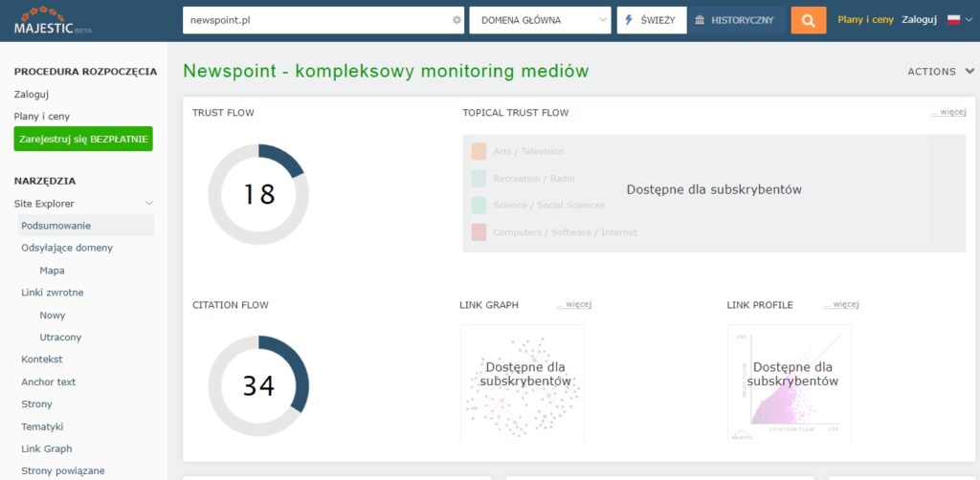This screenshot has width=980, height=480.
Task: Click więcej link next to Link Graph
Action: tap(574, 305)
